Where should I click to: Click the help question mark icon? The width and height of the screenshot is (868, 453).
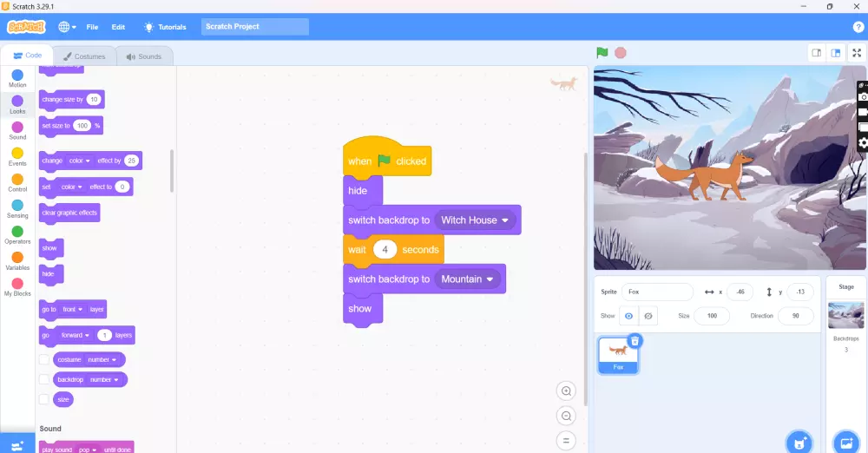[858, 27]
